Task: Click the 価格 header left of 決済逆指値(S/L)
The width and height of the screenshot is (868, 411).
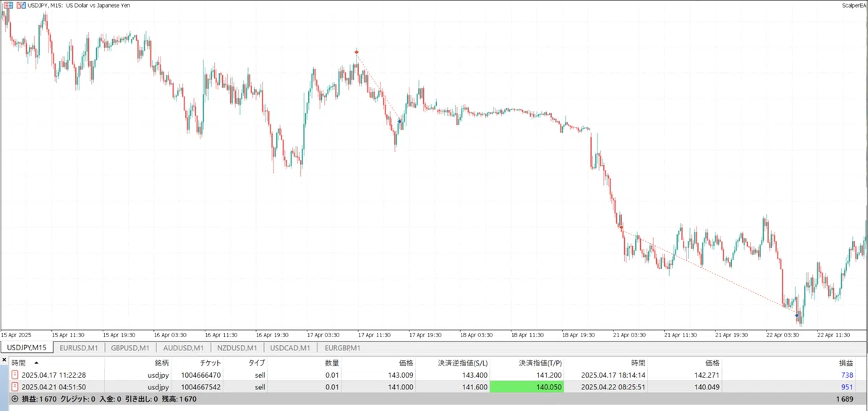Action: pyautogui.click(x=405, y=362)
